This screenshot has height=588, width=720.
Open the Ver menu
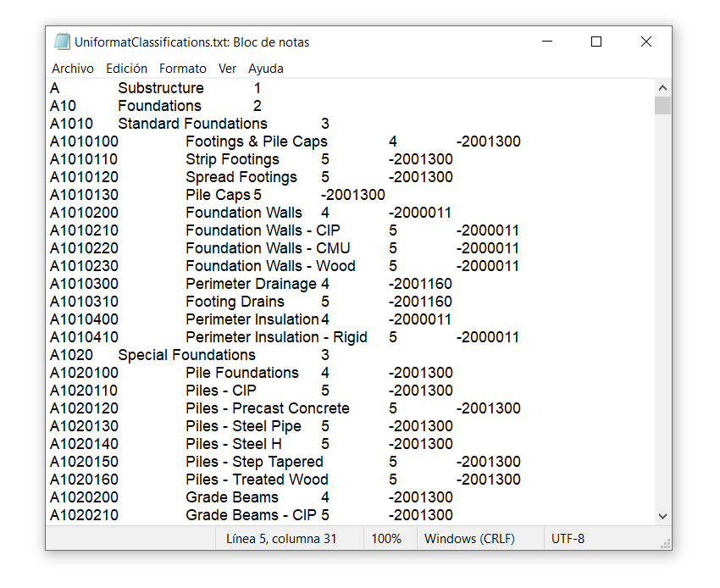(227, 69)
